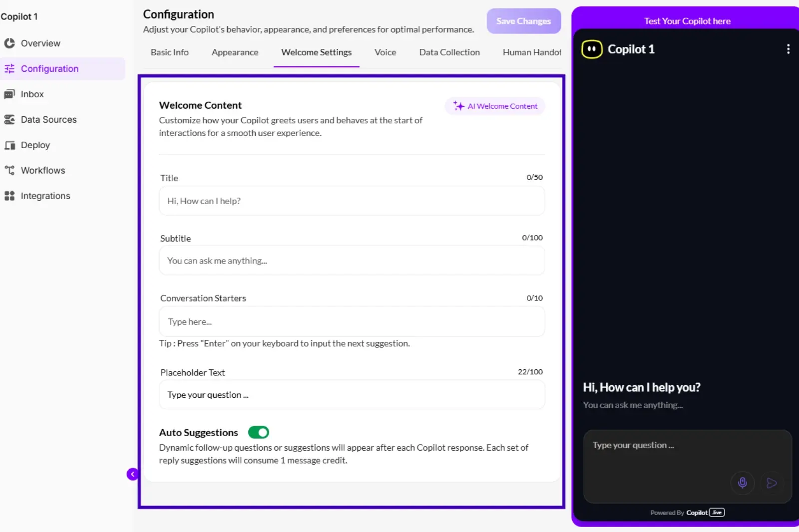Open the Inbox from the sidebar icon

(10, 94)
